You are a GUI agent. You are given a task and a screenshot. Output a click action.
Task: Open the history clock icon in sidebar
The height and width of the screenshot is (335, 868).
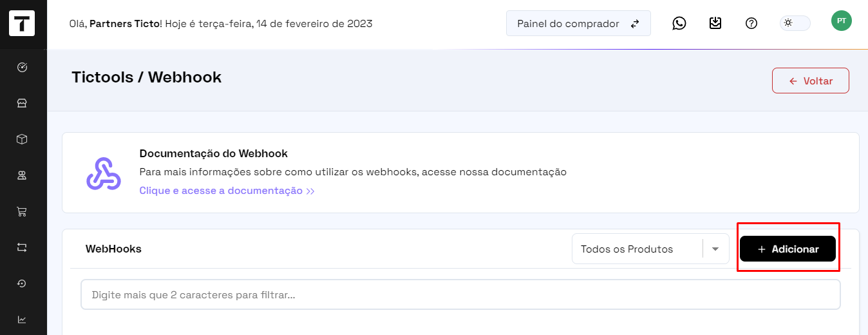pos(22,283)
